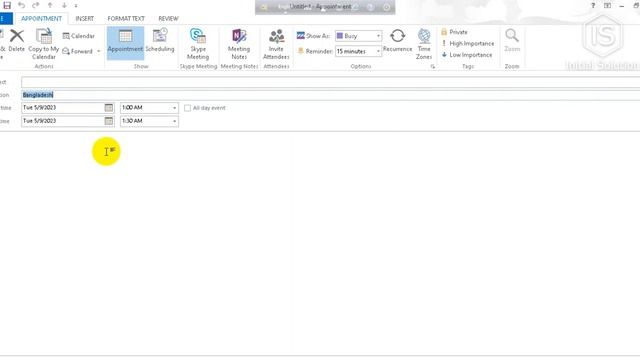The height and width of the screenshot is (360, 640).
Task: Open the FORMAT TEXT tab
Action: 126,18
